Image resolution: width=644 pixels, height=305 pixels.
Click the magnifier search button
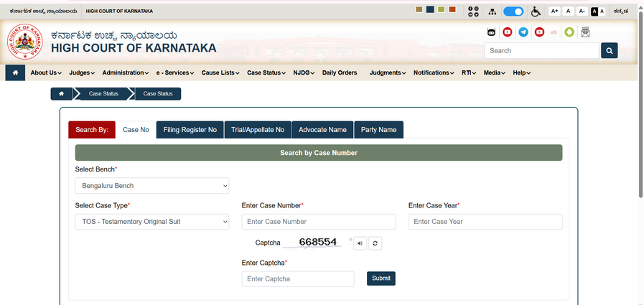coord(609,51)
